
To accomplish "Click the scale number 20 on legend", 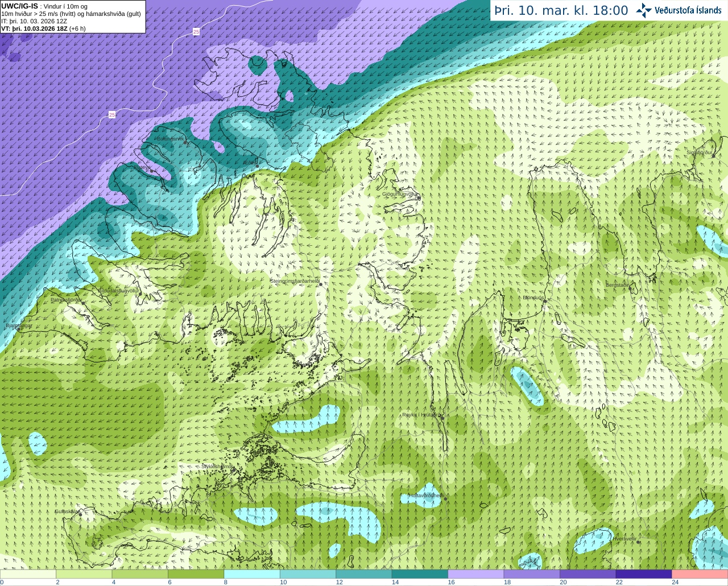I will (563, 582).
